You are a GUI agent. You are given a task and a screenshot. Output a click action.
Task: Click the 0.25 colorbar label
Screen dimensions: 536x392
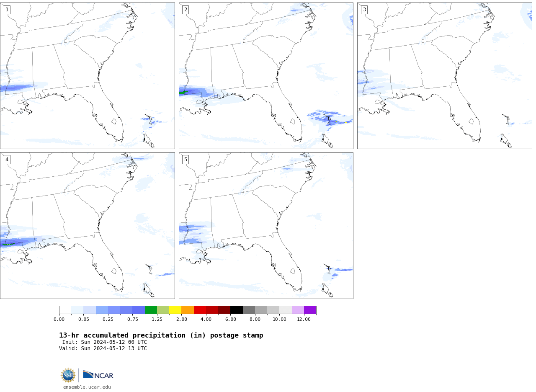108,319
